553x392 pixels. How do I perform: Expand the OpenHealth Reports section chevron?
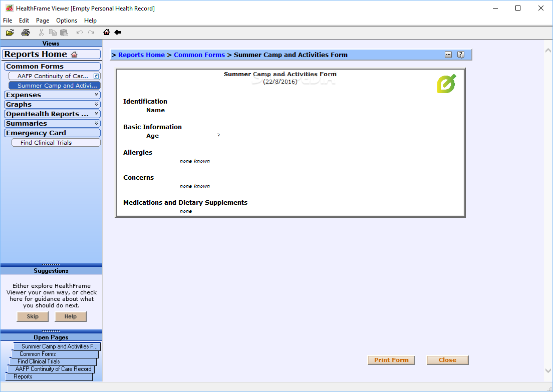pos(96,114)
